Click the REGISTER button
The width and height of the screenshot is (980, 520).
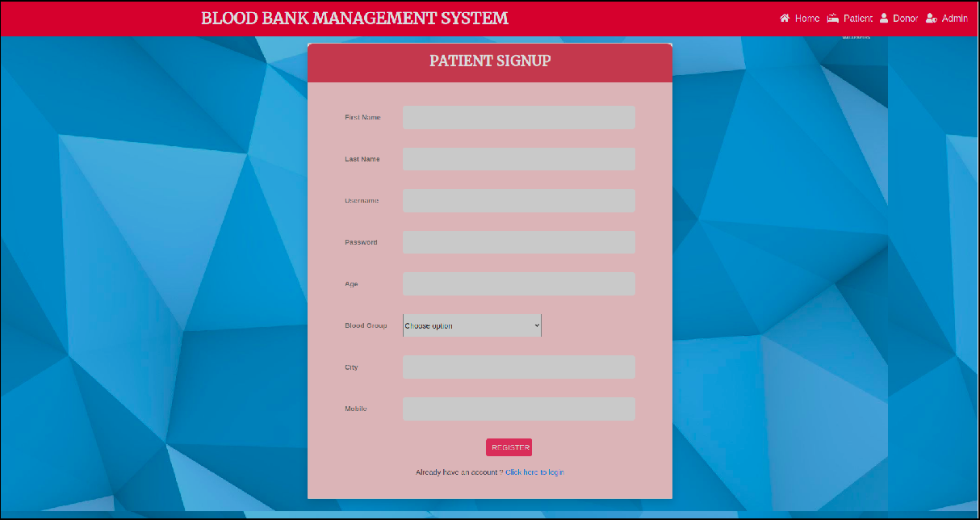509,447
